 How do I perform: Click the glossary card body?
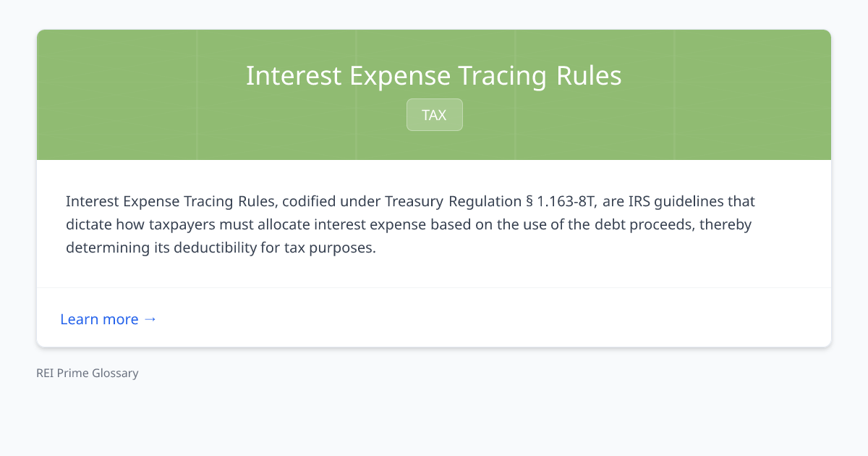[x=434, y=224]
